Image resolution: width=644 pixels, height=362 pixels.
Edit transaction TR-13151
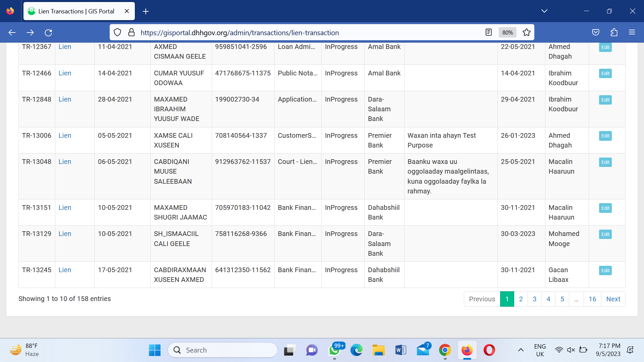tap(605, 208)
